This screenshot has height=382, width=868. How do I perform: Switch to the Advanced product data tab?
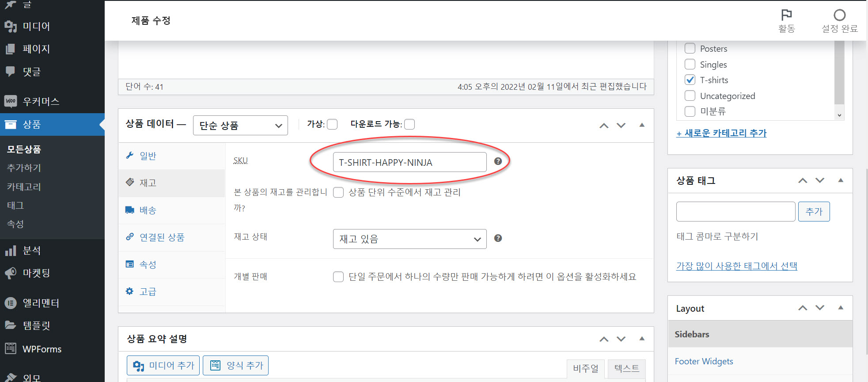[x=172, y=292]
